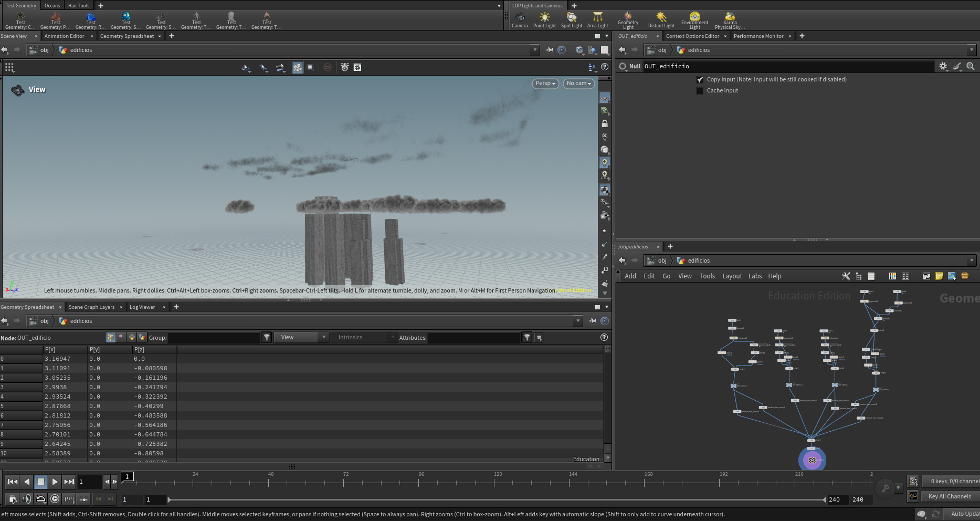
Task: Select the Point Light shelf tool
Action: (x=544, y=20)
